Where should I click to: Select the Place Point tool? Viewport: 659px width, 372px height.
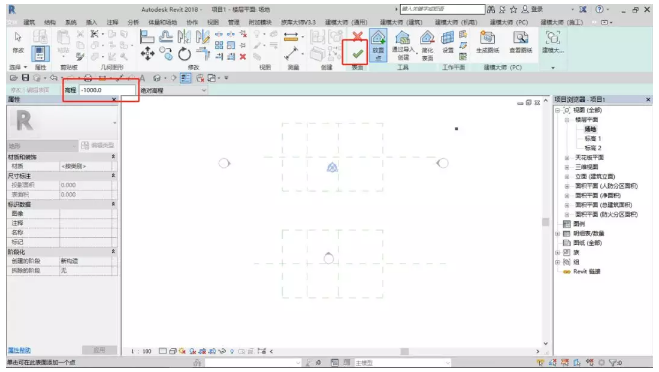pyautogui.click(x=378, y=45)
